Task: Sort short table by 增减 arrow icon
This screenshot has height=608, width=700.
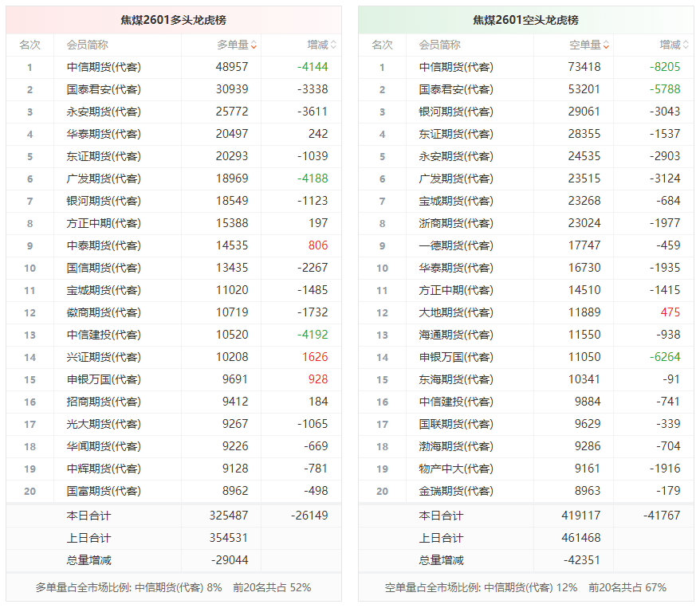Action: [x=686, y=45]
